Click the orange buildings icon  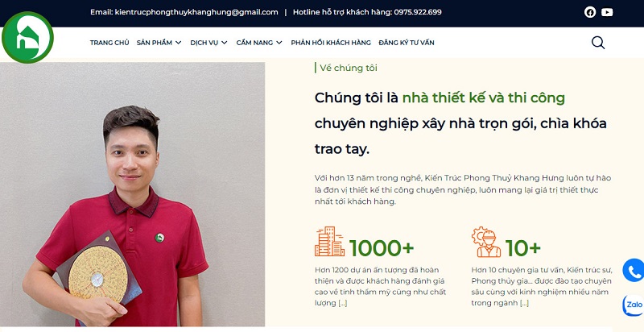tap(329, 242)
